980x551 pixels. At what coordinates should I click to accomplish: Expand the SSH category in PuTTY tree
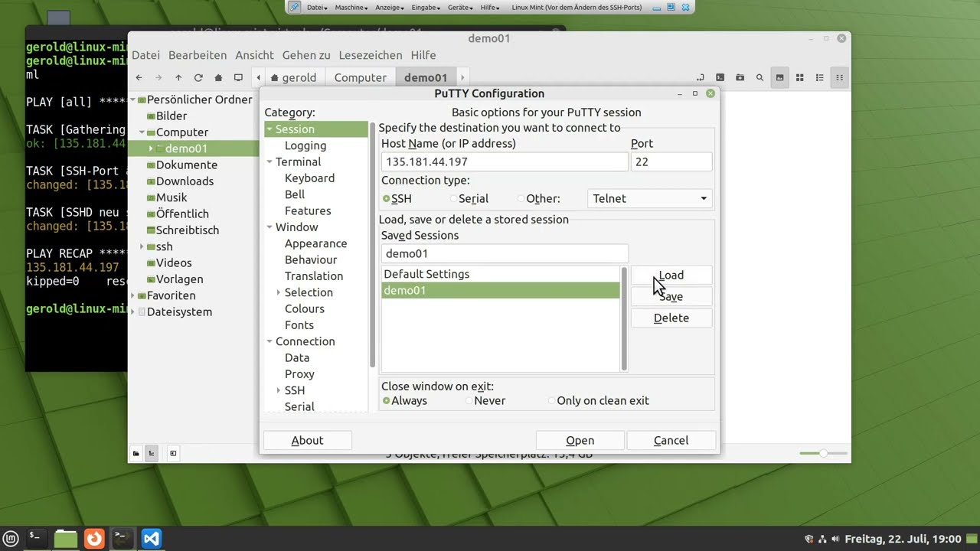[279, 390]
